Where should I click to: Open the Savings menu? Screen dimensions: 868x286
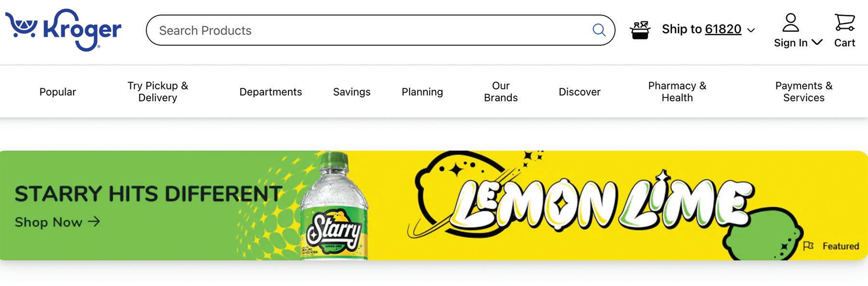pyautogui.click(x=352, y=92)
